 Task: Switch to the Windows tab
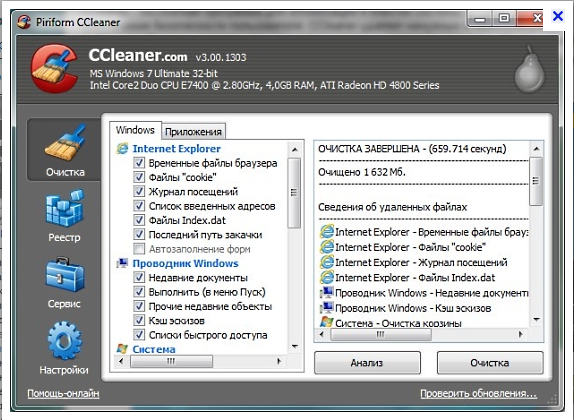click(135, 130)
